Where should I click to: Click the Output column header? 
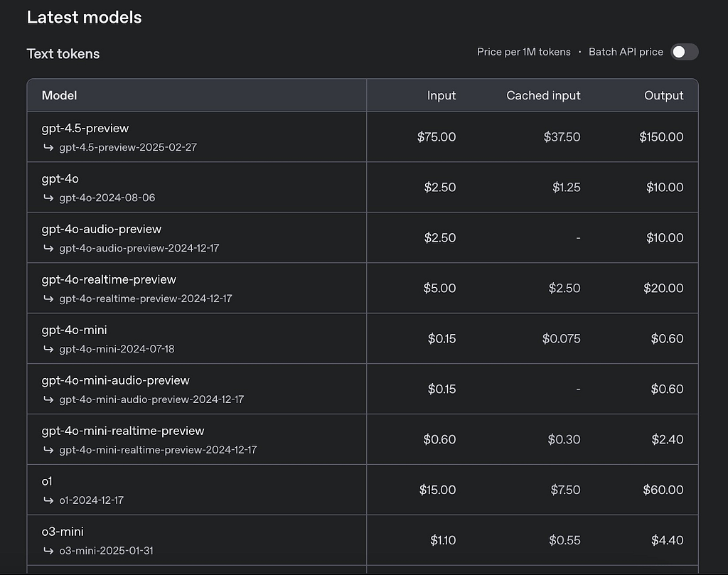coord(663,95)
